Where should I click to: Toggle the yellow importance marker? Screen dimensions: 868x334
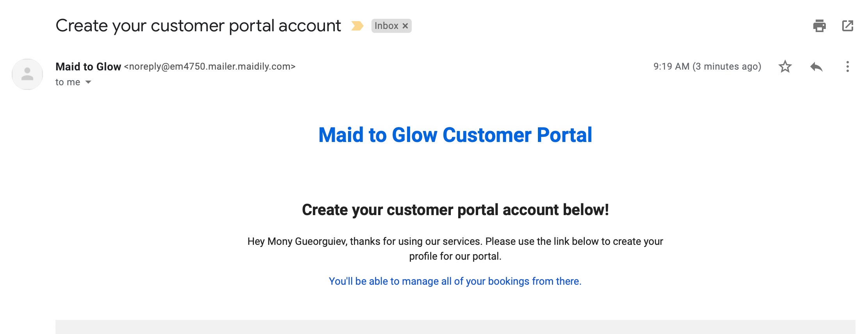point(357,26)
